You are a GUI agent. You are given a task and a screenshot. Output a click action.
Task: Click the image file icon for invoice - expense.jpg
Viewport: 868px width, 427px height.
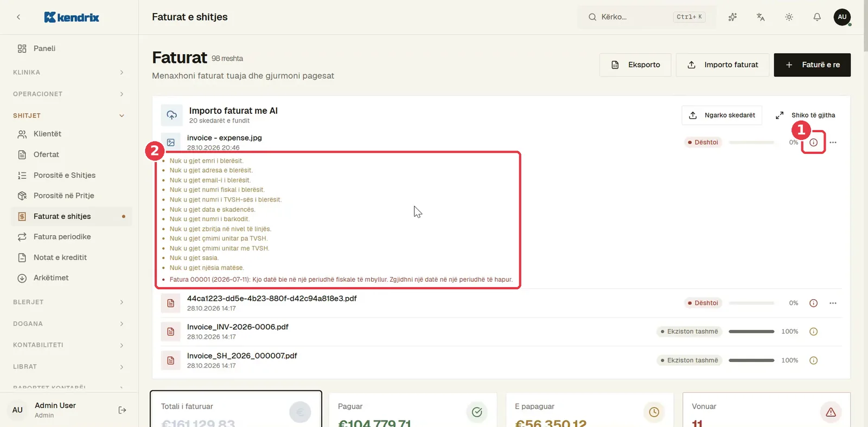click(x=171, y=143)
